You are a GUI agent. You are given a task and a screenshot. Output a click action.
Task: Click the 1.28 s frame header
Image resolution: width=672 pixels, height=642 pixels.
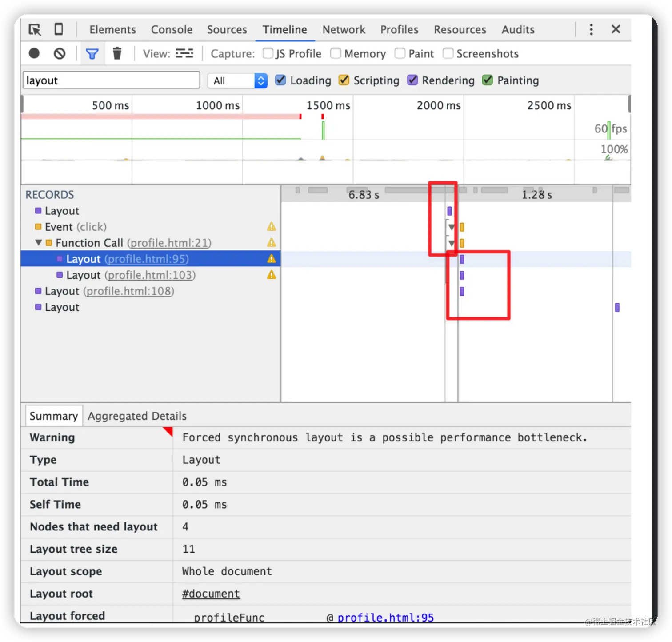(x=537, y=195)
